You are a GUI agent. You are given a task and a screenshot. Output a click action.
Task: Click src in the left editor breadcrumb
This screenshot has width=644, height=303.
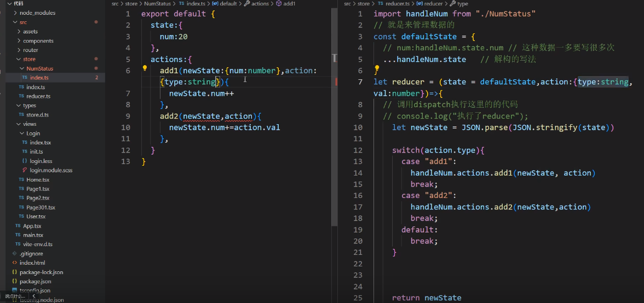(115, 4)
